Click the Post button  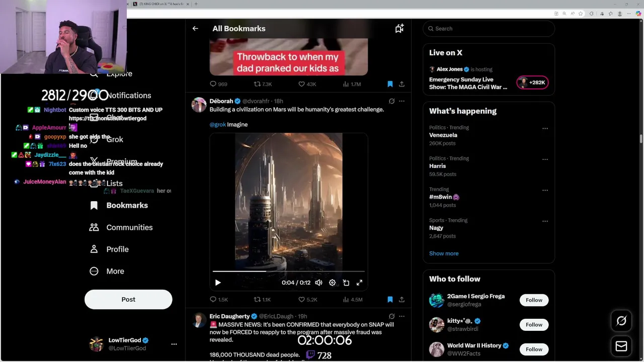point(128,300)
